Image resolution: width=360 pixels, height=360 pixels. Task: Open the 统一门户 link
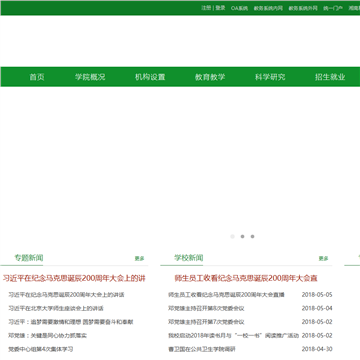coord(333,8)
